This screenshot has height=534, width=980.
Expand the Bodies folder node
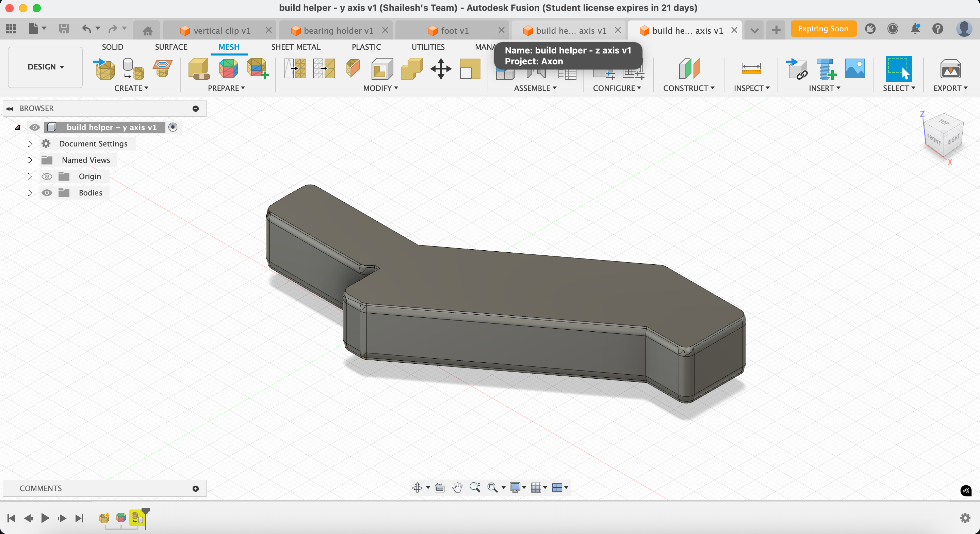pyautogui.click(x=30, y=193)
